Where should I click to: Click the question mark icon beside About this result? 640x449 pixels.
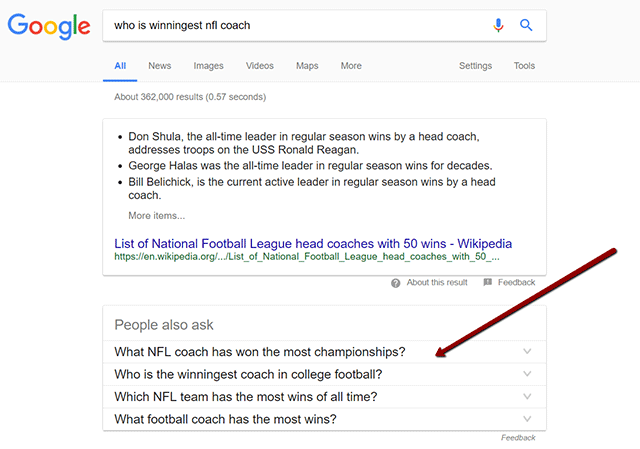pos(396,283)
